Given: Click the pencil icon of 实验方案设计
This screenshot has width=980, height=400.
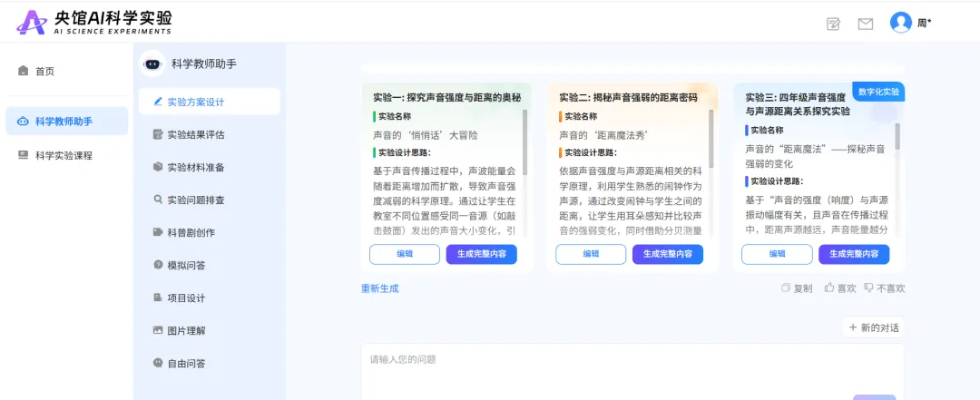Looking at the screenshot, I should (x=158, y=102).
